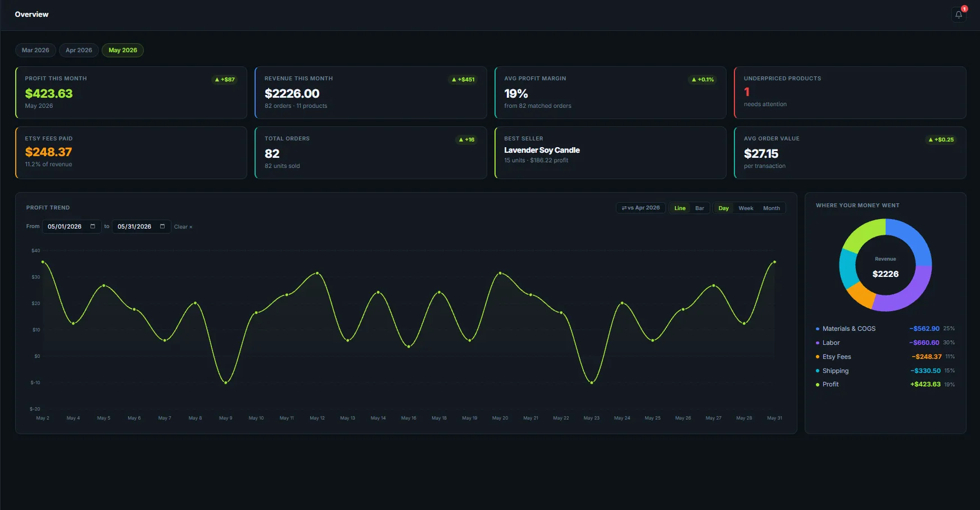
Task: Click the -$562.90 materials amount
Action: (924, 329)
